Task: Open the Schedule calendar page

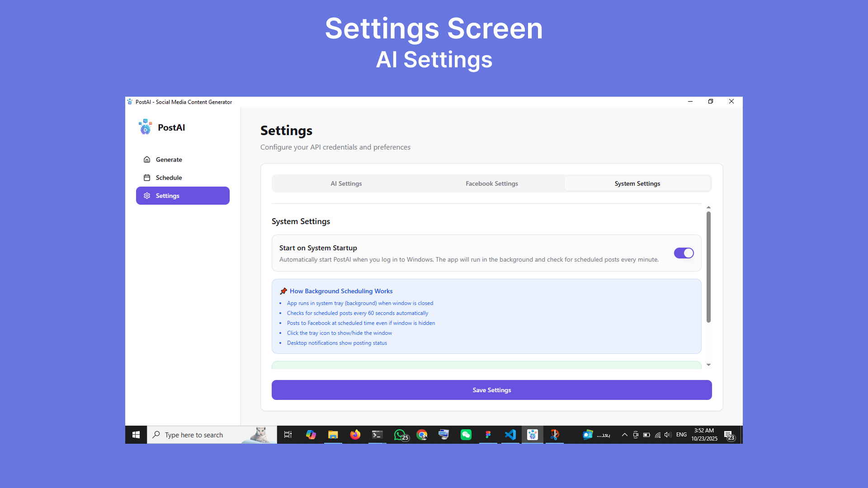Action: click(169, 178)
